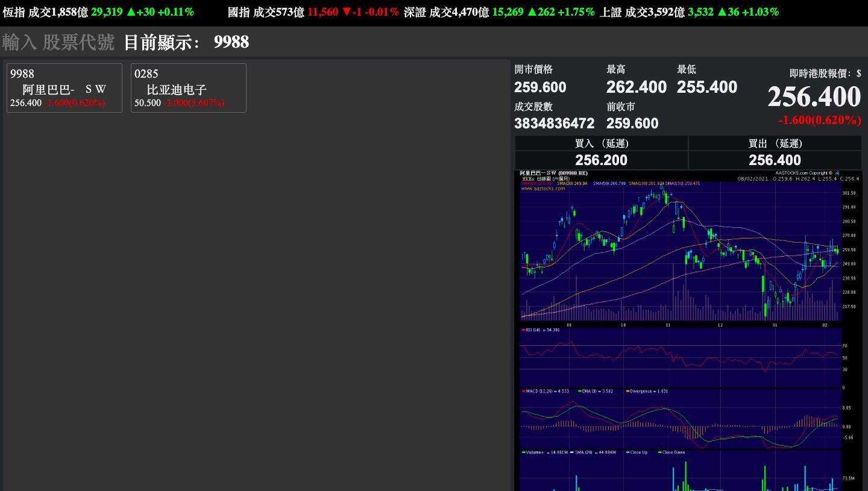
Task: Click the MACD indicator chart panel
Action: 681,418
